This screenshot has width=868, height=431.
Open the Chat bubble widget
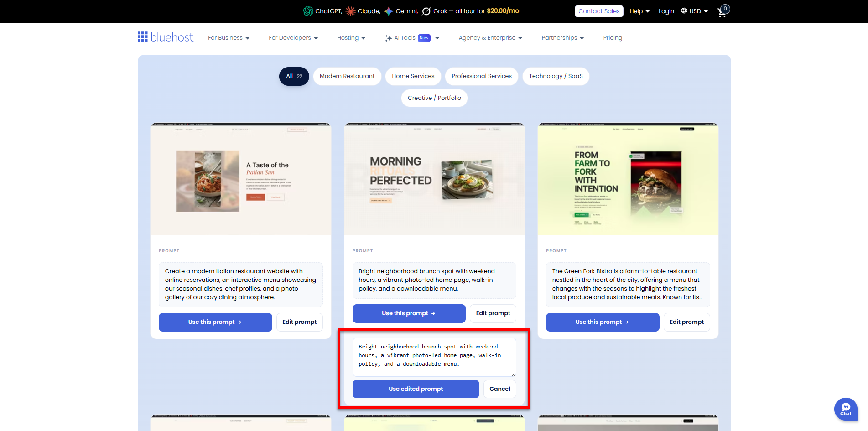[x=846, y=409]
